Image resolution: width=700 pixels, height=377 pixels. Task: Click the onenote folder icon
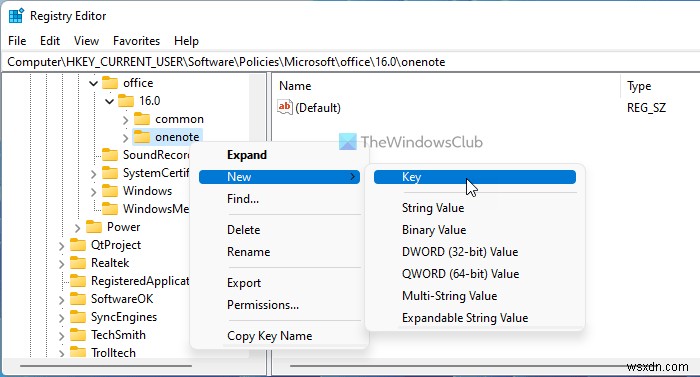coord(142,137)
